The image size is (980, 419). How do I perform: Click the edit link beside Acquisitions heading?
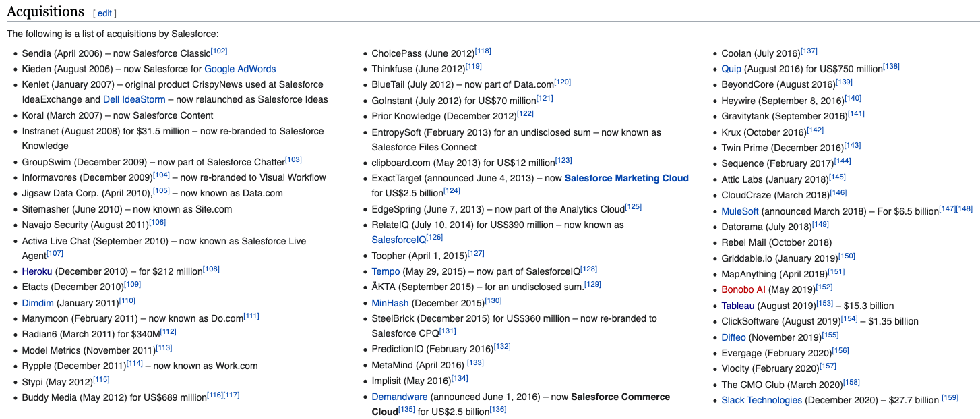click(104, 13)
